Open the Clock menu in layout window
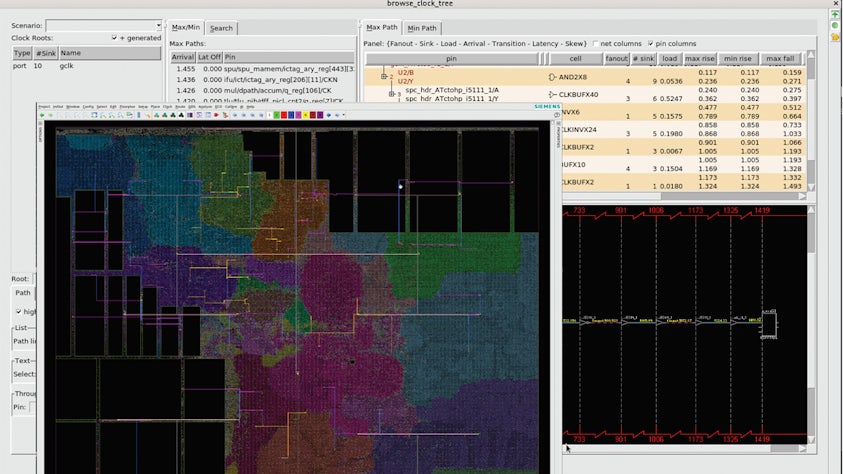The height and width of the screenshot is (474, 843). 167,107
